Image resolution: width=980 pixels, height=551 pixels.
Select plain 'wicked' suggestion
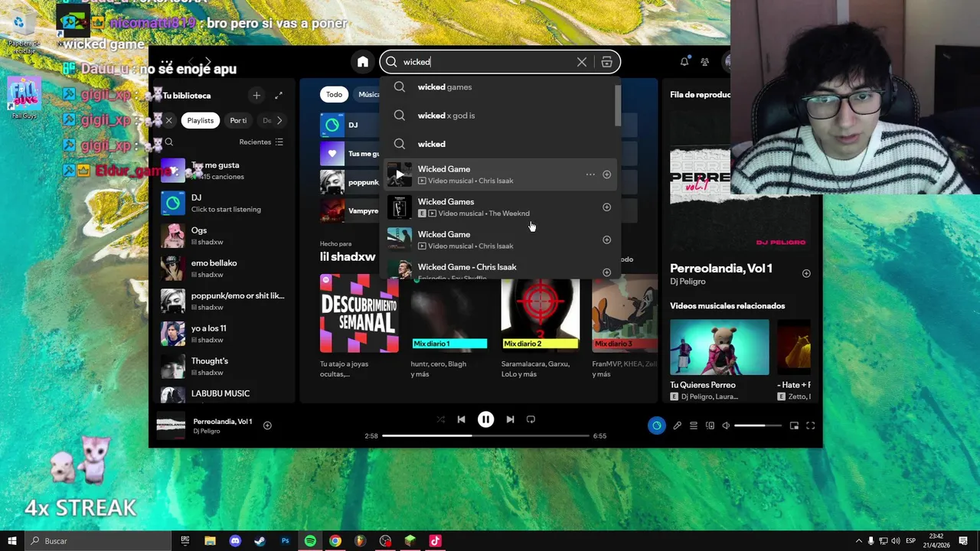501,144
